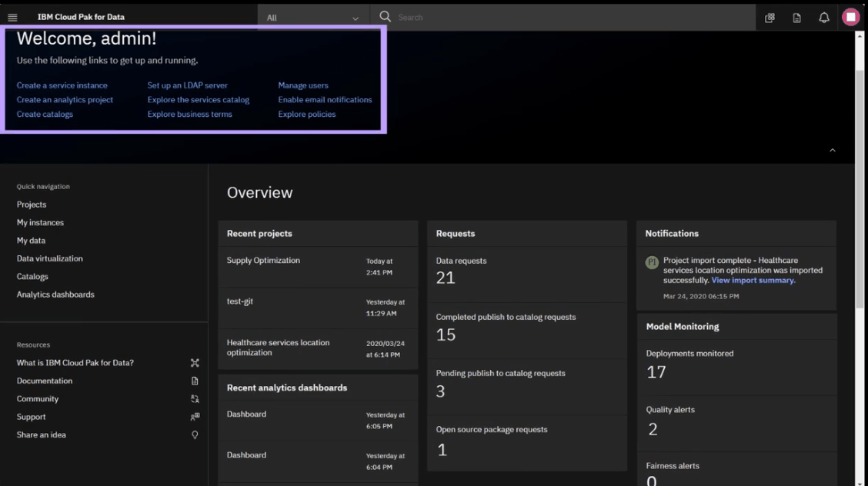Click the Notifications card heading
This screenshot has width=868, height=486.
point(672,233)
